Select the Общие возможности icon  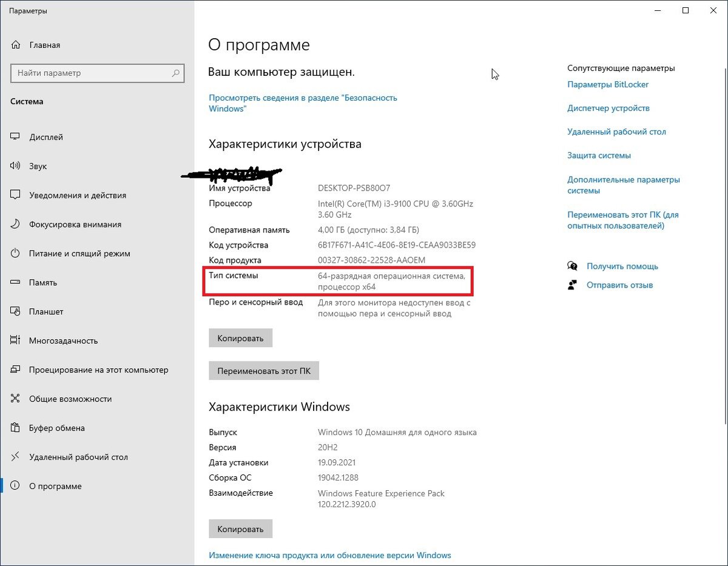coord(15,399)
